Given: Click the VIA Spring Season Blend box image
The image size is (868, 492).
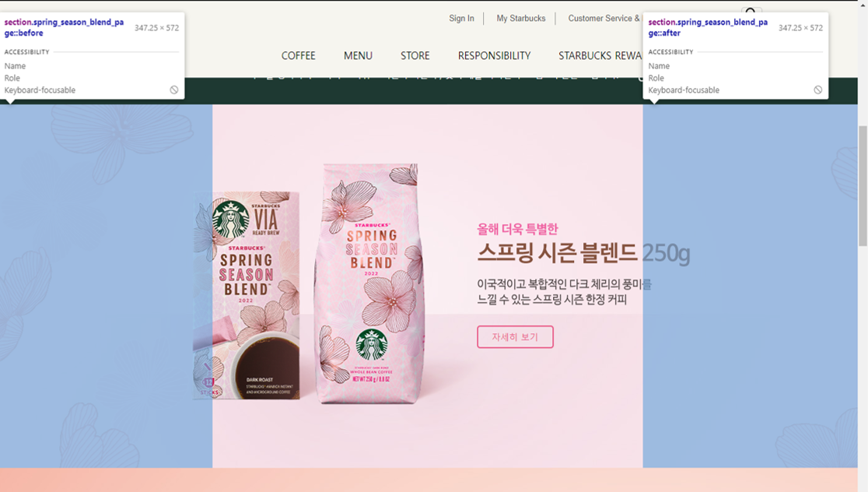Looking at the screenshot, I should pyautogui.click(x=247, y=295).
